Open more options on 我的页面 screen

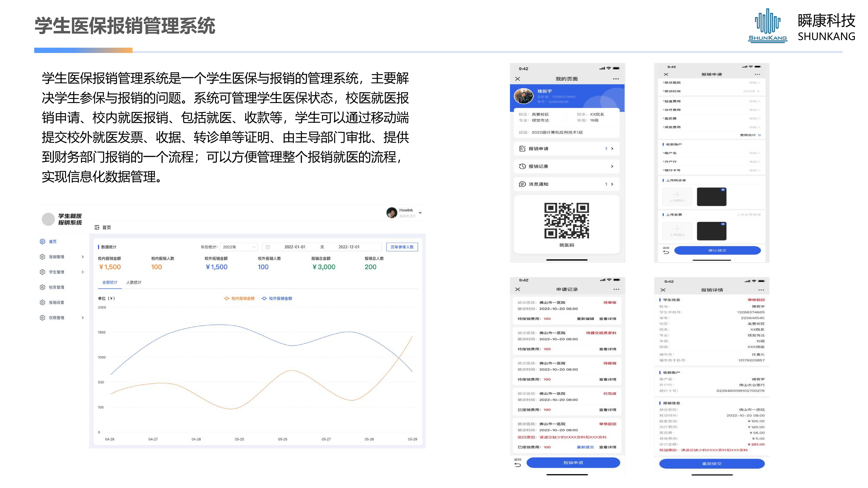coord(616,79)
